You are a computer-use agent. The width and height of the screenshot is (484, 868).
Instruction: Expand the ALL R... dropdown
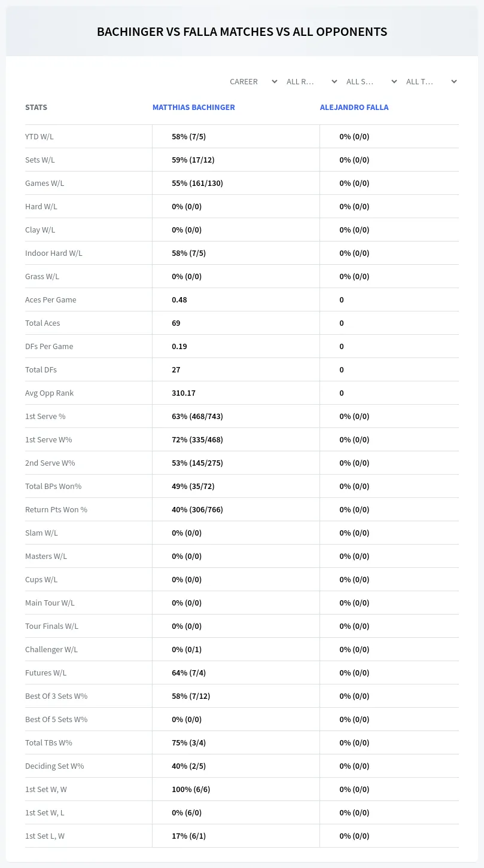pos(312,81)
